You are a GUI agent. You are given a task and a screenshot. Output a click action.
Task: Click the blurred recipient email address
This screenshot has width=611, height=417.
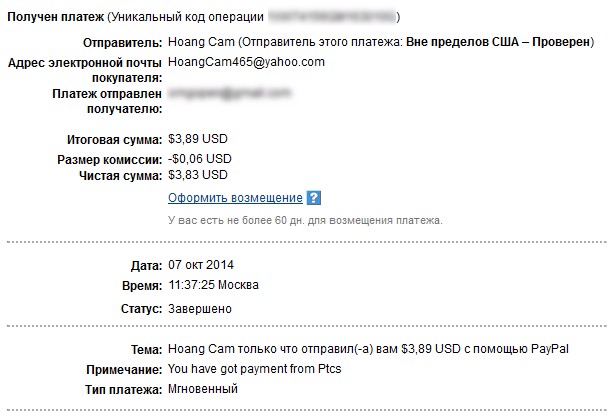(x=229, y=92)
